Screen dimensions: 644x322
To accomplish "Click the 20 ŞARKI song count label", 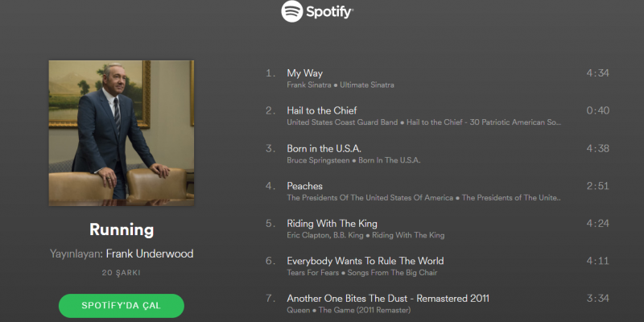I will point(122,273).
